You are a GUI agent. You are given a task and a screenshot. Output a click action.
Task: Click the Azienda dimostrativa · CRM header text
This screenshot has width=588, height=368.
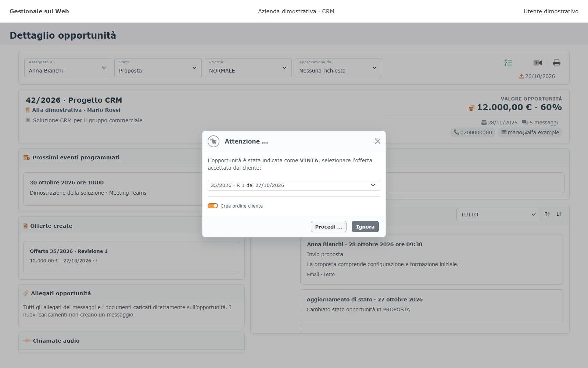pyautogui.click(x=296, y=11)
